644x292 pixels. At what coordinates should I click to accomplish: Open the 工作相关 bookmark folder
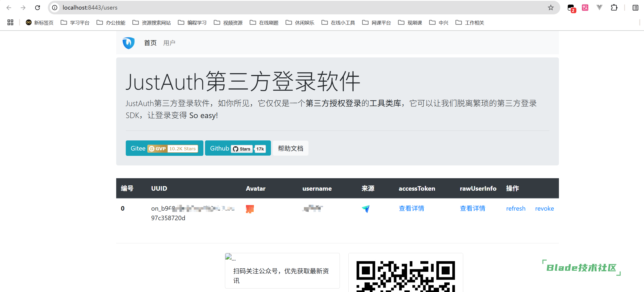pos(470,23)
